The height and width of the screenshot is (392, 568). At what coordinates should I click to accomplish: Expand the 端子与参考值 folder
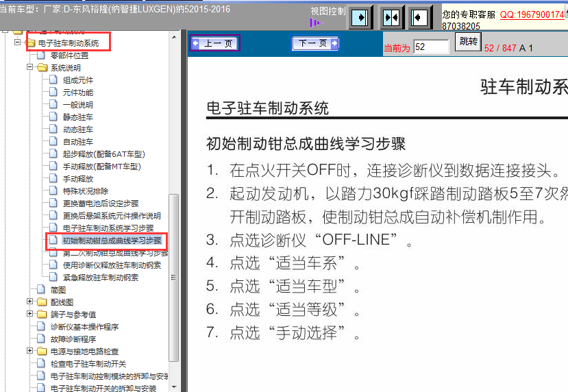click(29, 314)
